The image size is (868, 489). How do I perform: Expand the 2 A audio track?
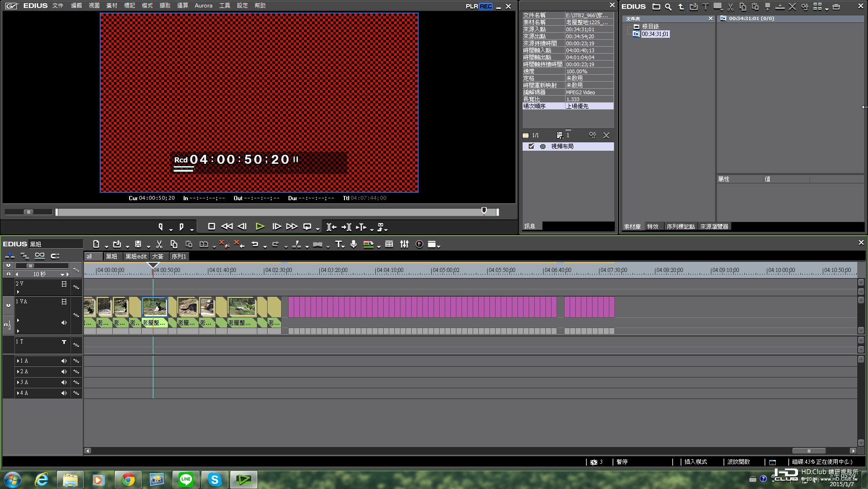coord(18,371)
